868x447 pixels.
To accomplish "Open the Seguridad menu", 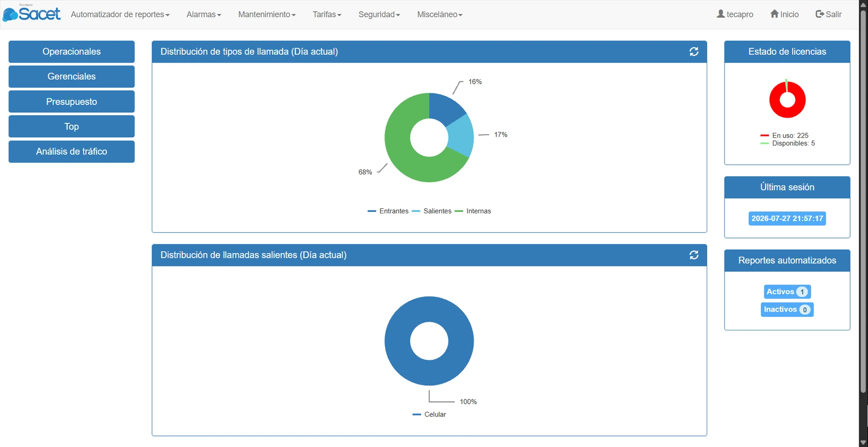I will (x=379, y=14).
